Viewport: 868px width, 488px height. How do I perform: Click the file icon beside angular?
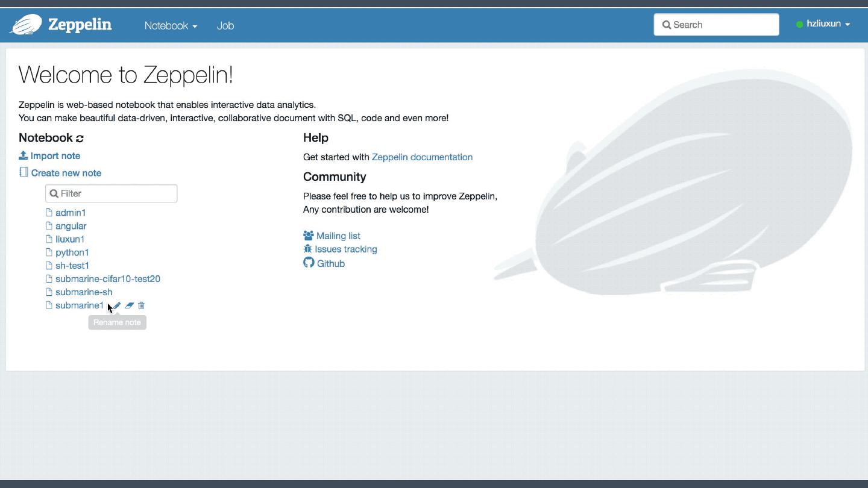49,225
